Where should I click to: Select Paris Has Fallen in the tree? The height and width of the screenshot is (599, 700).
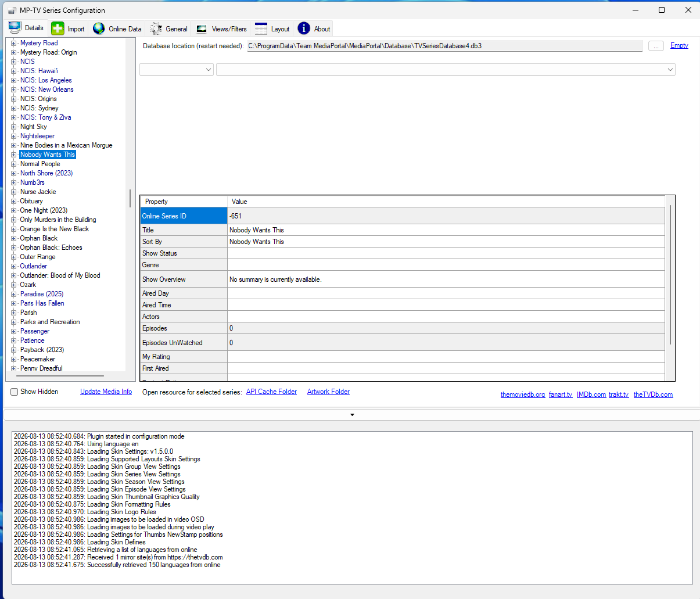click(x=42, y=303)
